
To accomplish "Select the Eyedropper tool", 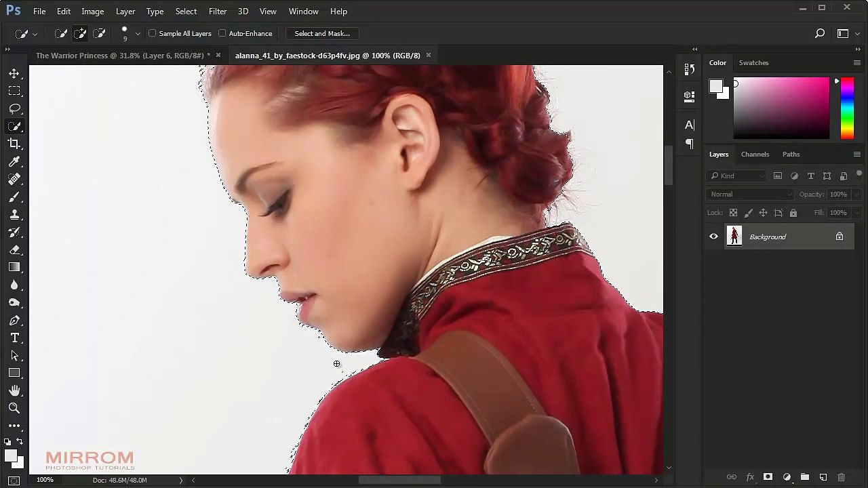I will coord(14,161).
